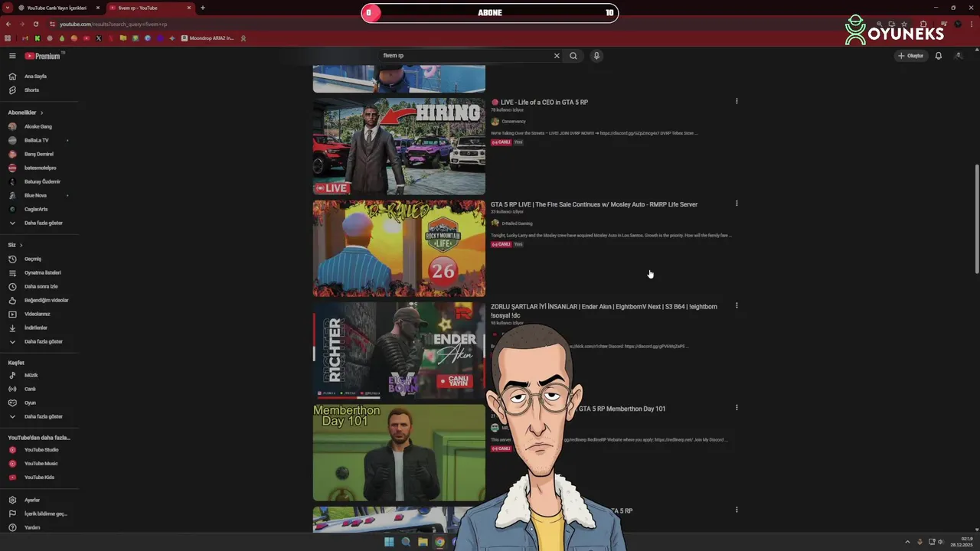This screenshot has height=551, width=980.
Task: Open options for Life of a CEO video
Action: pyautogui.click(x=737, y=101)
